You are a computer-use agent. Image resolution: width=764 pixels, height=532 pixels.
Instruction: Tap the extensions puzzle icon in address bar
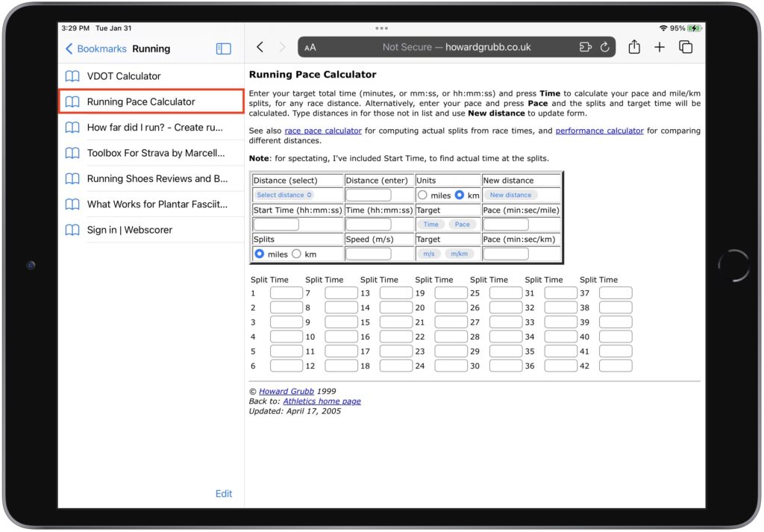[x=585, y=47]
